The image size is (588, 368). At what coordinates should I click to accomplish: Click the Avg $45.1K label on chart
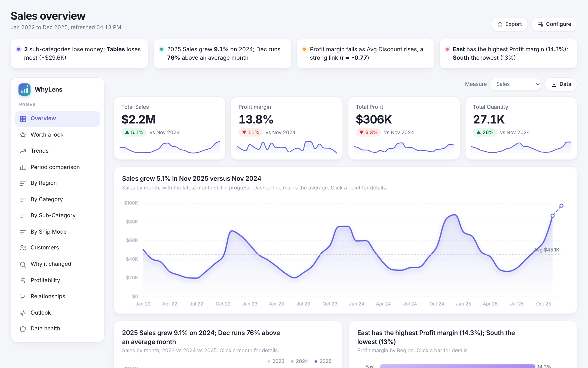coord(547,250)
